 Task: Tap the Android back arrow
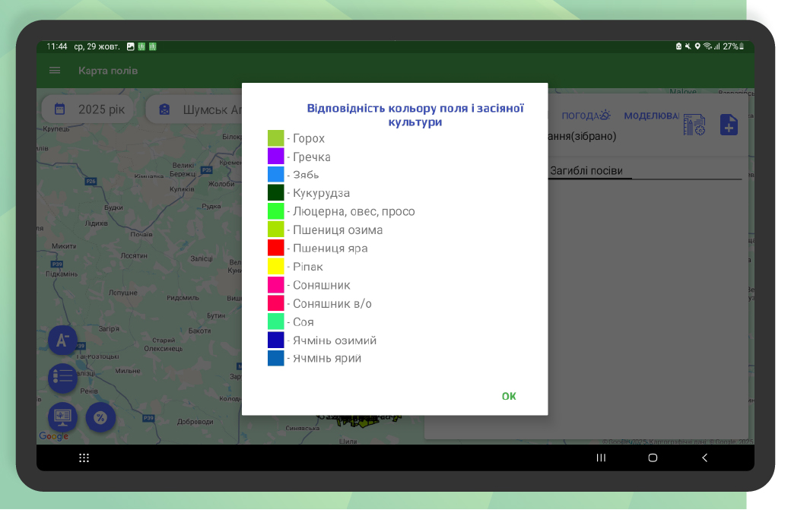704,458
